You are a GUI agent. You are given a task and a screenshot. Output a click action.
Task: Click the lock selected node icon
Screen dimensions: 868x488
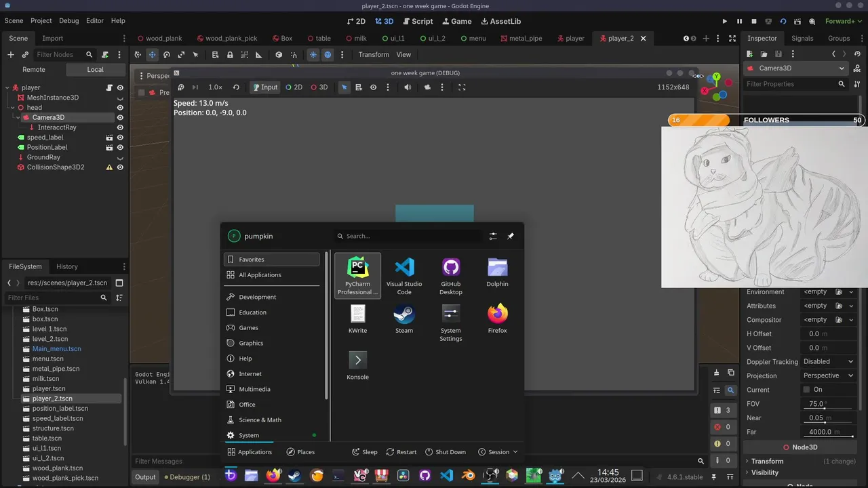coord(230,54)
